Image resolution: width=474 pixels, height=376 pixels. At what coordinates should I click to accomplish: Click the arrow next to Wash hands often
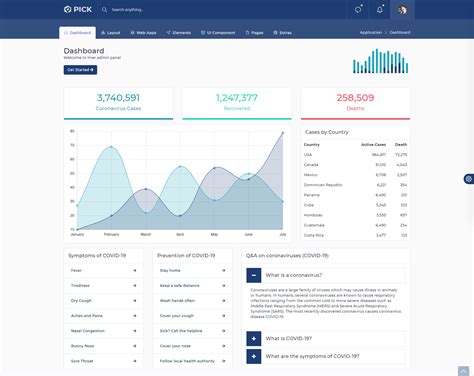pos(224,301)
